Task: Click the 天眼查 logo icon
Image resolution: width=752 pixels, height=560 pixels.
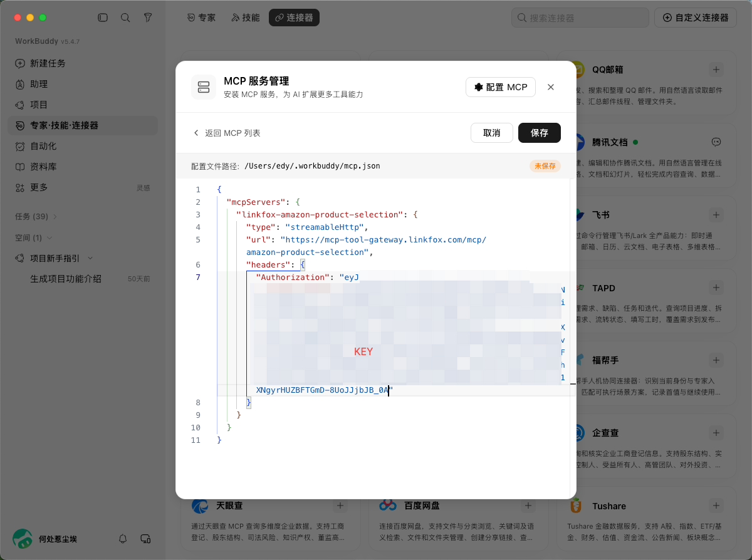Action: [x=200, y=506]
